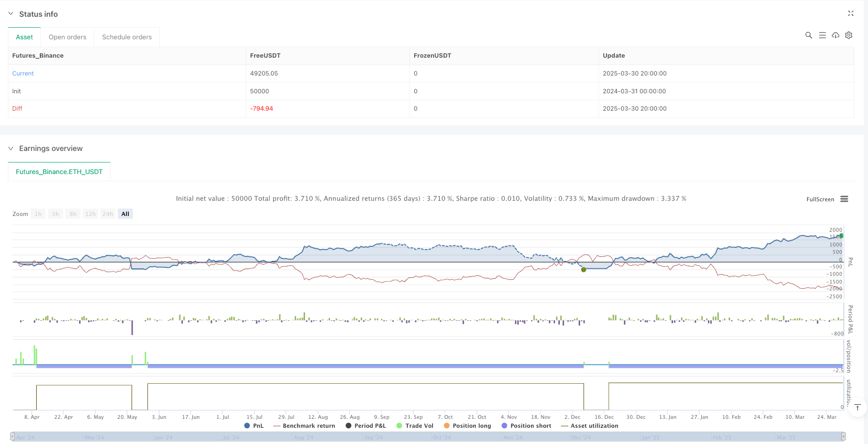
Task: Hide the Benchmark return series
Action: tap(304, 426)
